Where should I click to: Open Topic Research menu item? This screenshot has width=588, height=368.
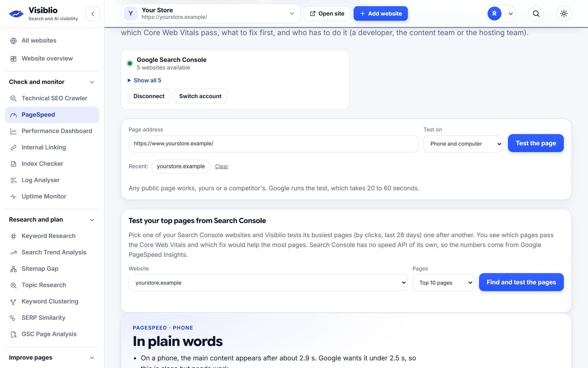pos(52,285)
